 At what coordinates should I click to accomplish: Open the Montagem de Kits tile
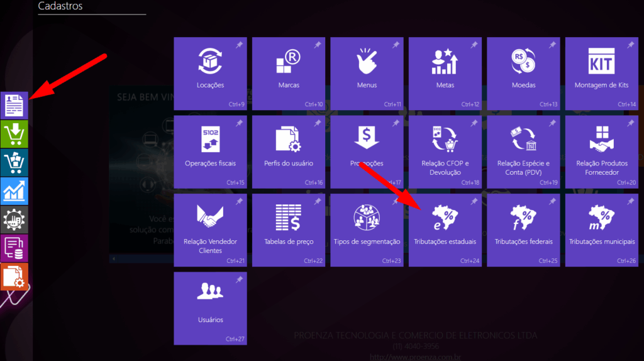point(601,73)
